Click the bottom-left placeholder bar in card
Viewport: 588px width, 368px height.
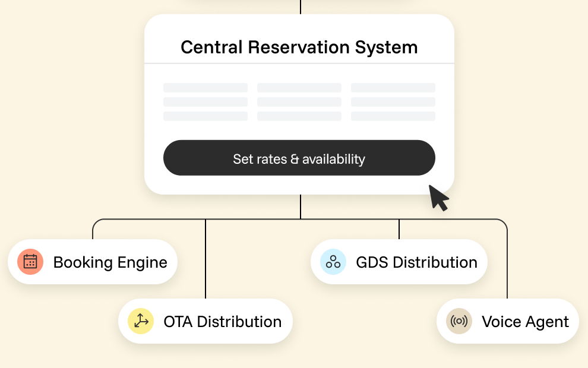tap(206, 116)
